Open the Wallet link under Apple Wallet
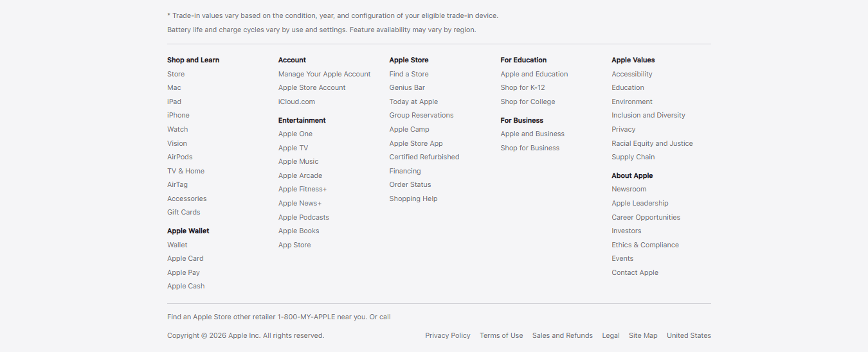Viewport: 868px width, 352px height. click(177, 245)
